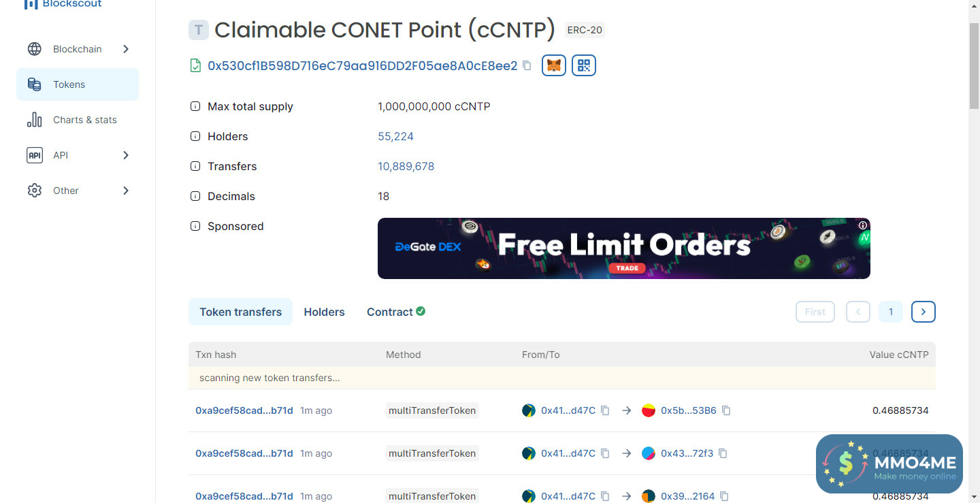Copy sender address in 0x39...2164 row
This screenshot has height=503, width=980.
click(x=605, y=496)
